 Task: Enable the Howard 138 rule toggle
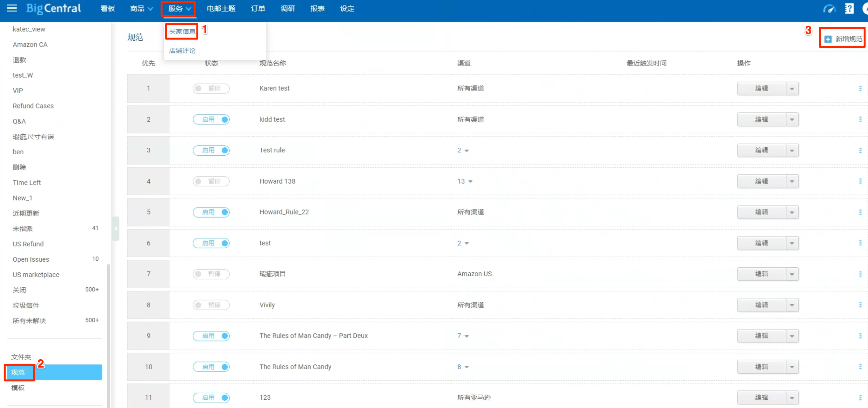pyautogui.click(x=211, y=181)
